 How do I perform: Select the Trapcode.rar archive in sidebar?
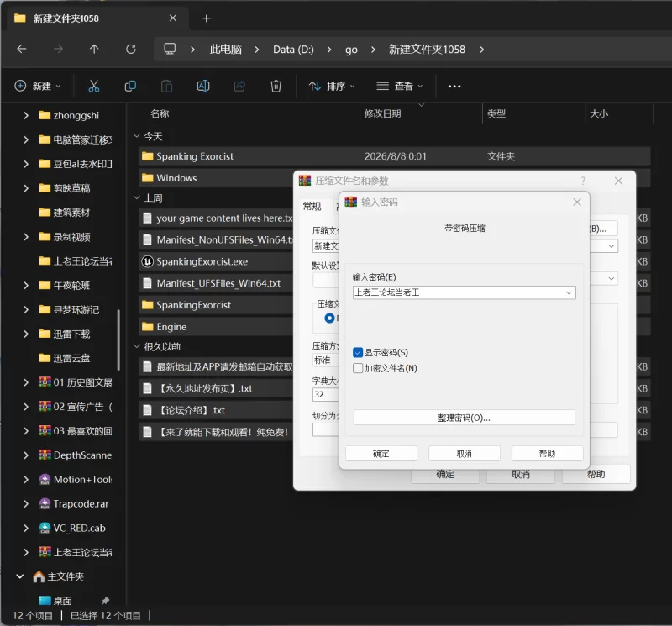[x=81, y=504]
